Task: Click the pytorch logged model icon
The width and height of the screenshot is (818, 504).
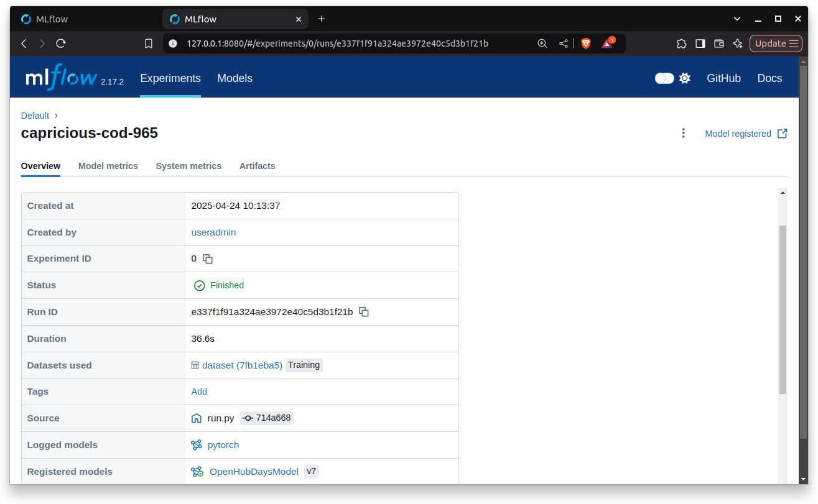Action: [x=197, y=445]
